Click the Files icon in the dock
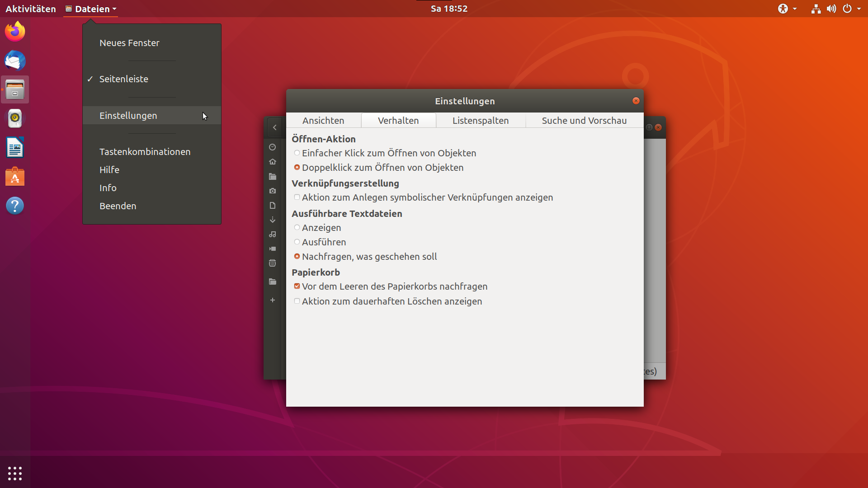868x488 pixels. click(15, 89)
